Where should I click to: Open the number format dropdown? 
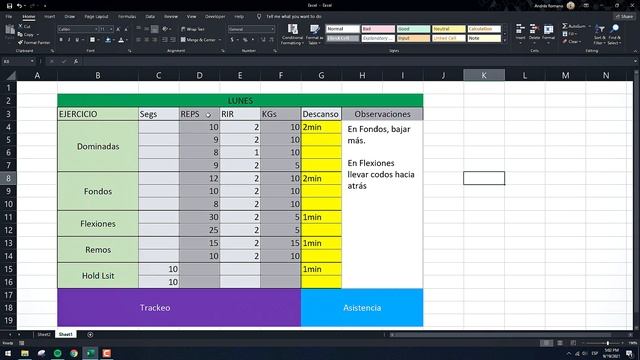(273, 29)
